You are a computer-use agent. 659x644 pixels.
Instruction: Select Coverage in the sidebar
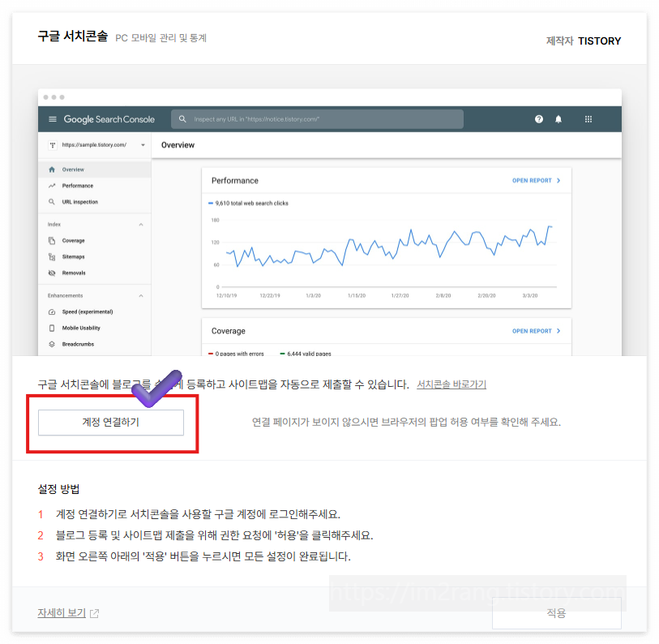pos(95,241)
